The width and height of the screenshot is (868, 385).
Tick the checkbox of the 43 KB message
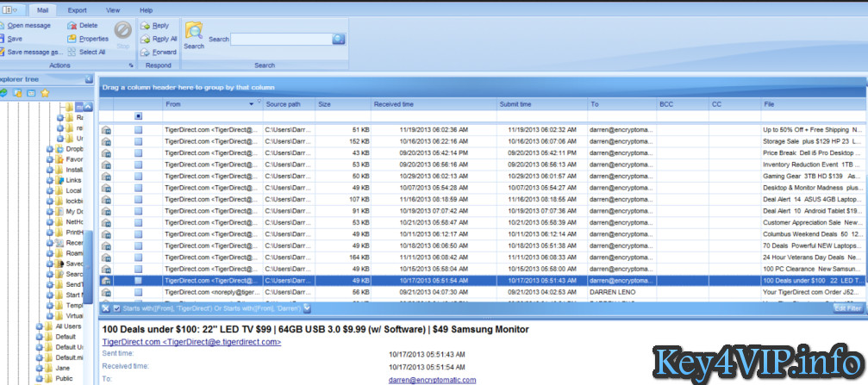[x=139, y=152]
